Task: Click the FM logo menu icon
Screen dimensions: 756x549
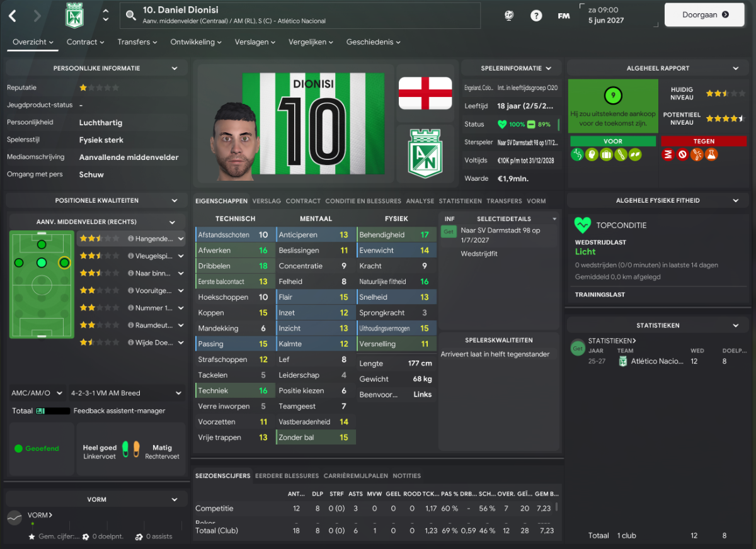Action: pyautogui.click(x=564, y=16)
